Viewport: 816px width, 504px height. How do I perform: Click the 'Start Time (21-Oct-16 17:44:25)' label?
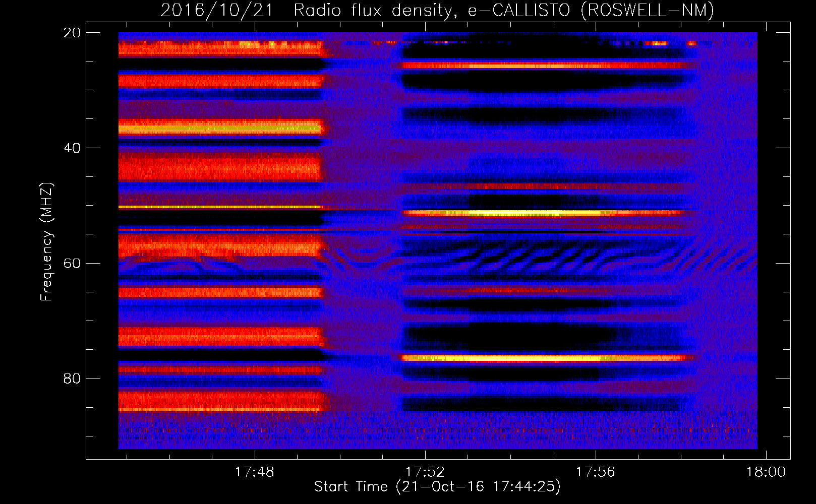coord(437,487)
